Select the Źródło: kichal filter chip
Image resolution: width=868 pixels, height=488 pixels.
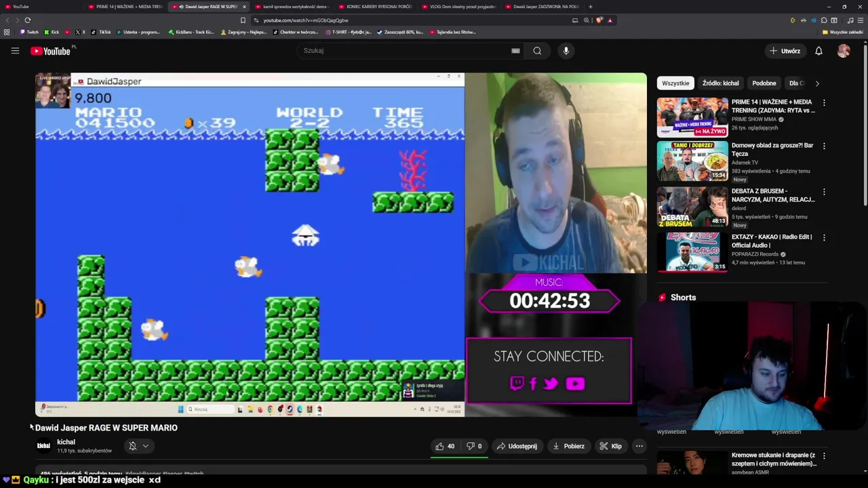click(x=720, y=83)
